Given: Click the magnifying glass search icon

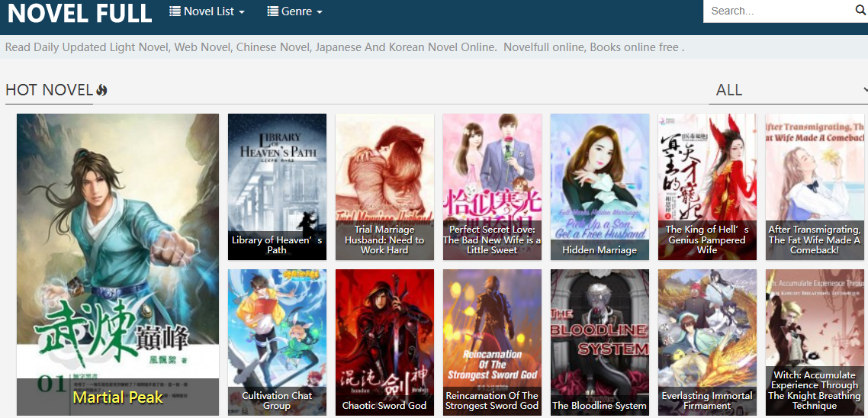Looking at the screenshot, I should tap(860, 11).
